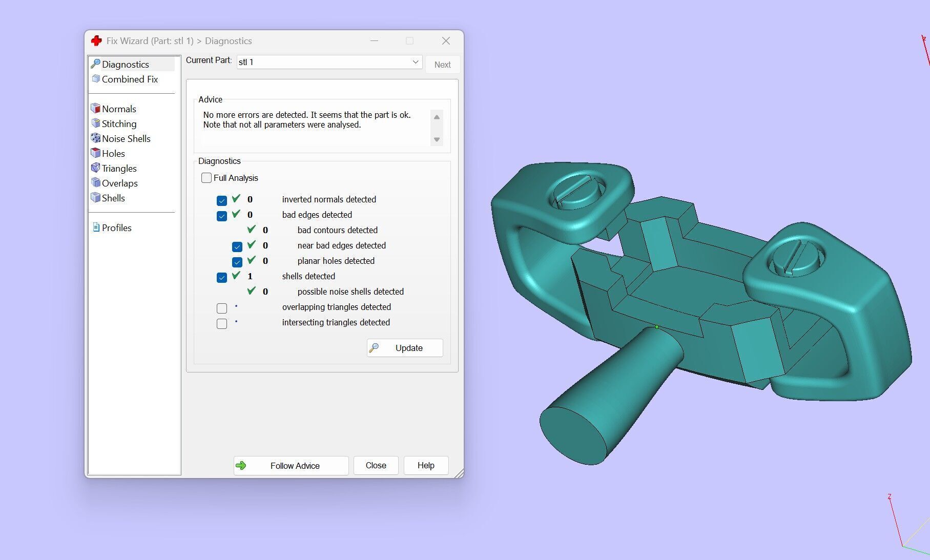Image resolution: width=930 pixels, height=560 pixels.
Task: Enable overlapping triangles detected checkbox
Action: 222,308
